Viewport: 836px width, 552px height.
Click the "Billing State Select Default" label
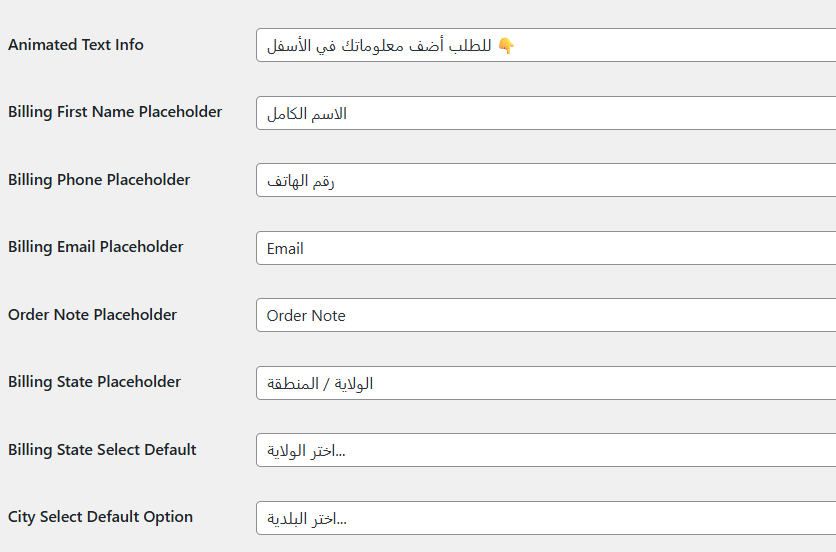pos(102,450)
